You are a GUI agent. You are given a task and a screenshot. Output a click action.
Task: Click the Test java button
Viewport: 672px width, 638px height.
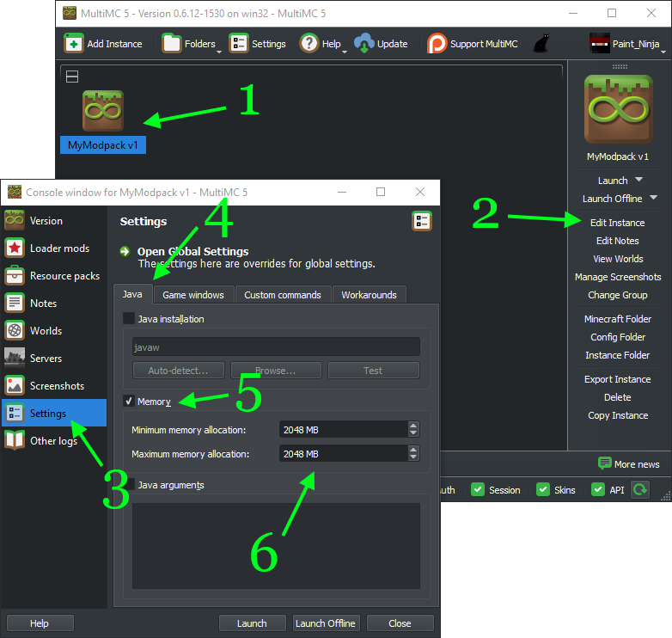[x=373, y=371]
